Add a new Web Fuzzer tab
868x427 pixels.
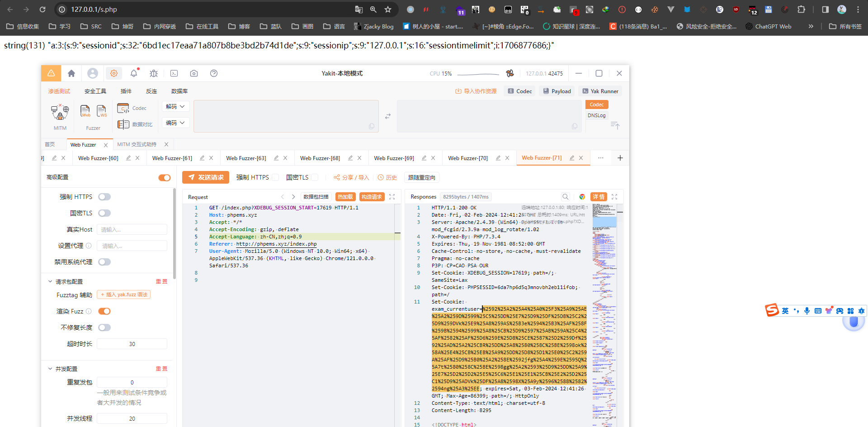(620, 158)
